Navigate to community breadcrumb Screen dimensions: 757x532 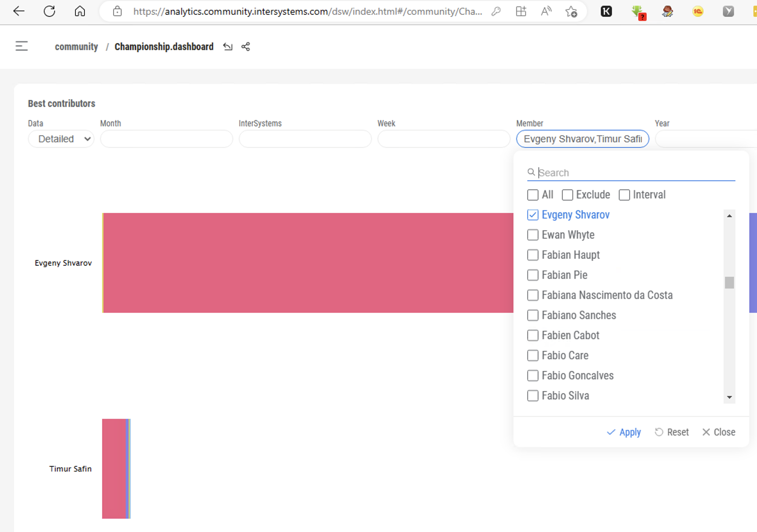(x=76, y=46)
